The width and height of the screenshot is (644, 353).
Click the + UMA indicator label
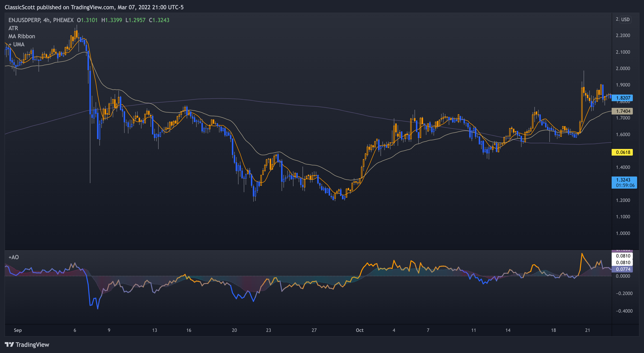pos(16,44)
